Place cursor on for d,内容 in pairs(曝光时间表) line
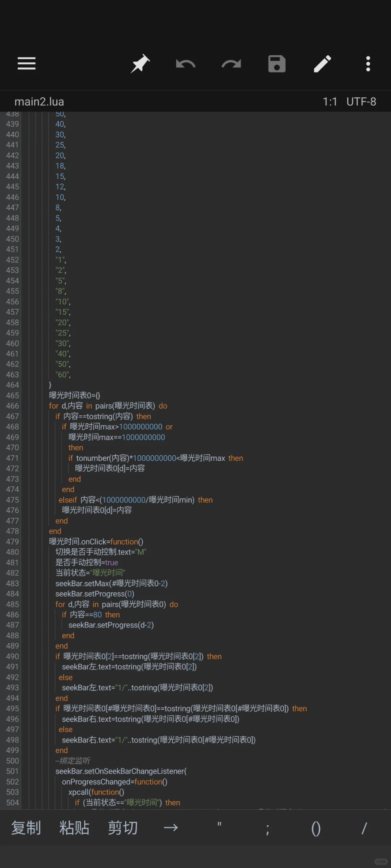The image size is (391, 868). [108, 406]
